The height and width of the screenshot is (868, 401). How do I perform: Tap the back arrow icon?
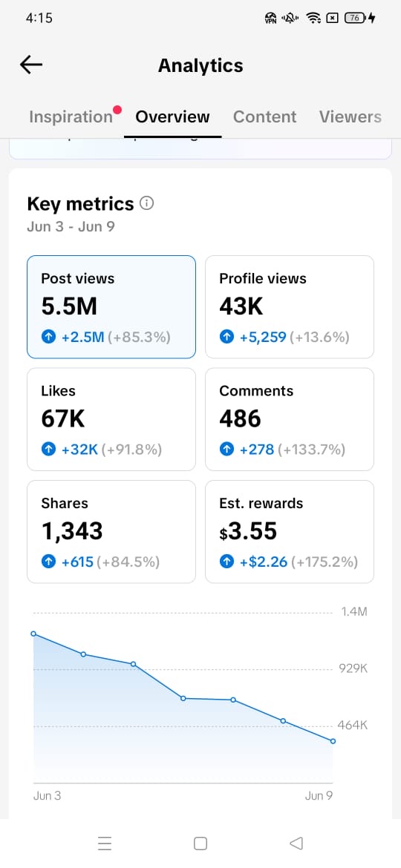(x=31, y=65)
